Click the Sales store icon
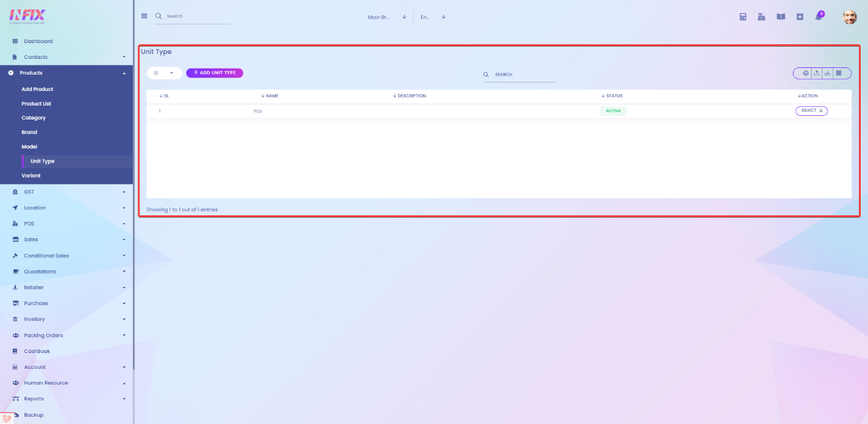The image size is (868, 424). tap(15, 240)
